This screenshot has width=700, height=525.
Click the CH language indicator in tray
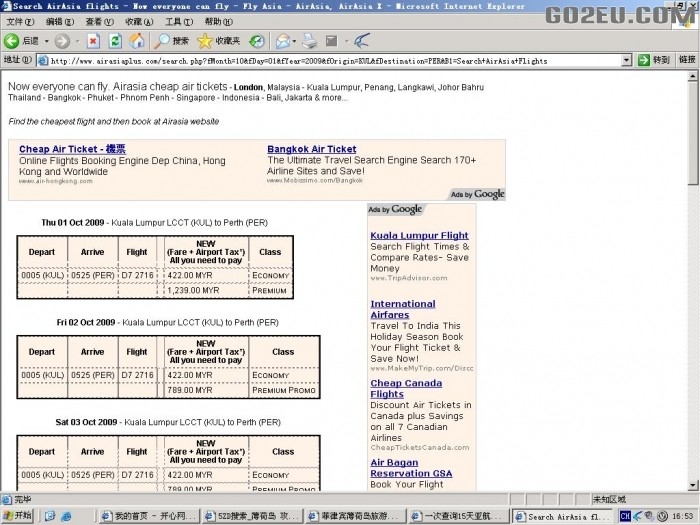625,516
